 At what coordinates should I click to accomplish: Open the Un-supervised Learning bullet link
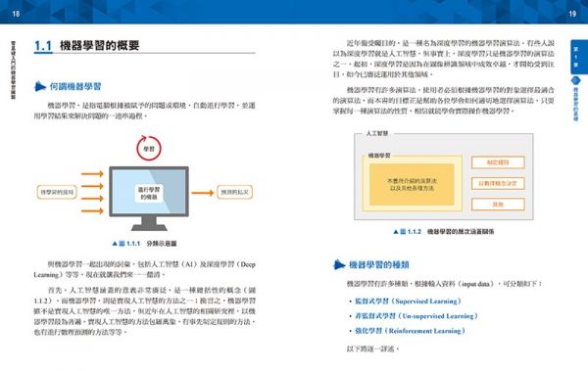click(416, 316)
